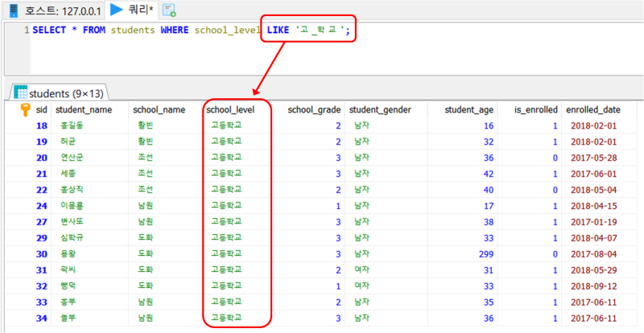The height and width of the screenshot is (333, 644).
Task: Select the cell 곽씨
Action: (x=68, y=270)
